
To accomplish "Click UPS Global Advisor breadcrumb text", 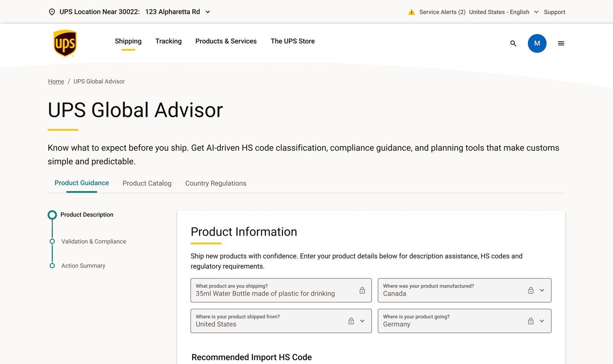I will click(99, 81).
